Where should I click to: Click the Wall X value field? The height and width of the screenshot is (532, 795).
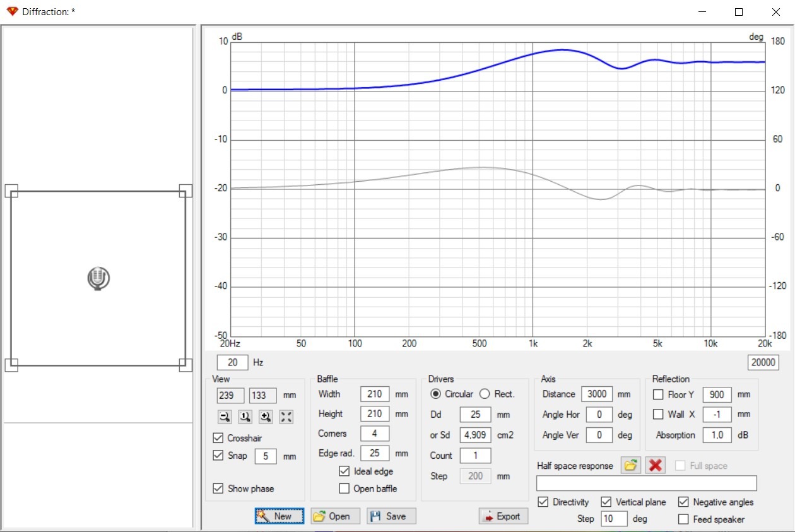click(x=717, y=415)
